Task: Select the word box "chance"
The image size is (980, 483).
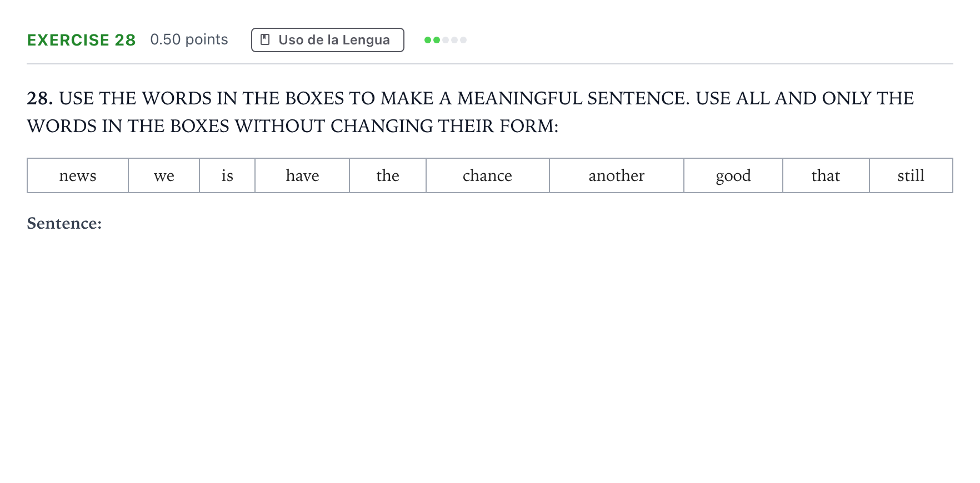Action: click(488, 175)
